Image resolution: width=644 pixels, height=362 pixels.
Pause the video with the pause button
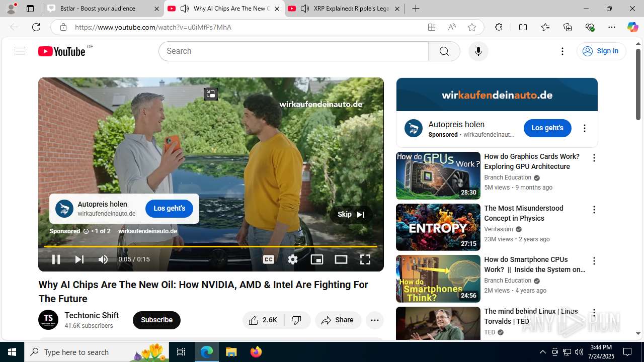tap(56, 259)
